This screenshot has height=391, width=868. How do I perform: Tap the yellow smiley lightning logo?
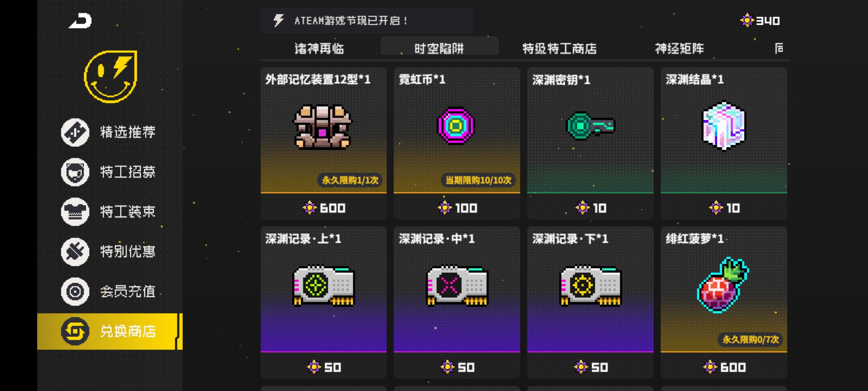point(111,77)
